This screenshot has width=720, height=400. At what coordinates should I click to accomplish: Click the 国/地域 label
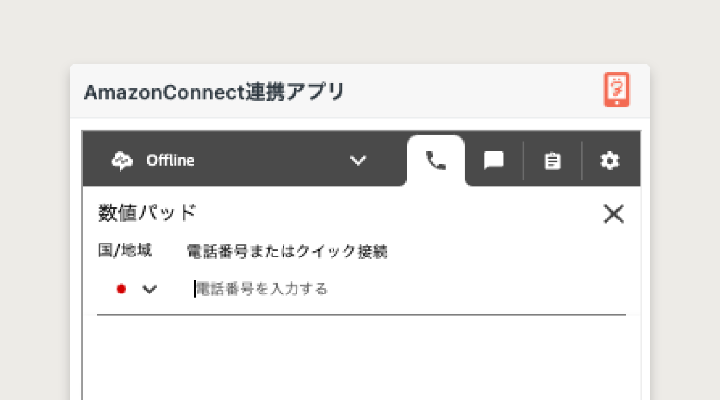point(124,251)
